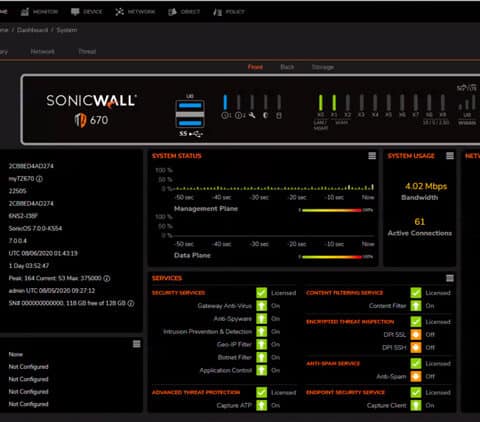
Task: Click the blue power 1 LED indicator
Action: click(x=225, y=102)
